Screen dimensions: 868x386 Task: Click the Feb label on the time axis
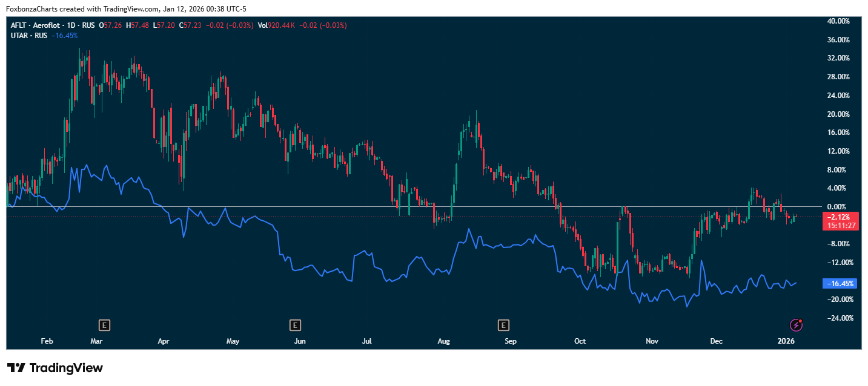click(47, 342)
